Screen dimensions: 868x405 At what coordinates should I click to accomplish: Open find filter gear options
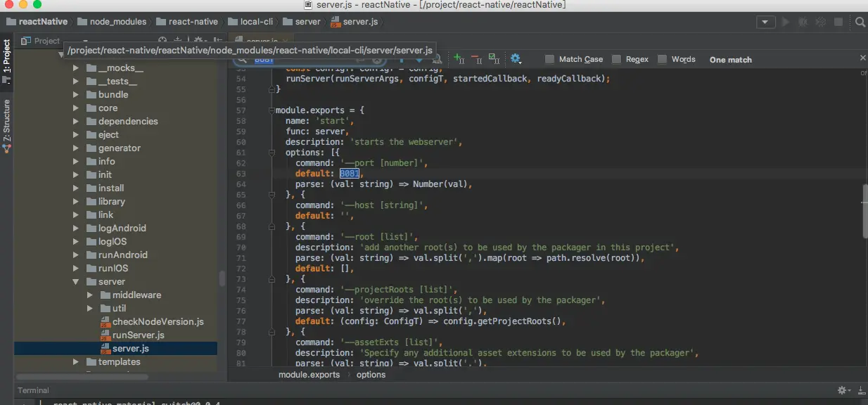pyautogui.click(x=516, y=59)
